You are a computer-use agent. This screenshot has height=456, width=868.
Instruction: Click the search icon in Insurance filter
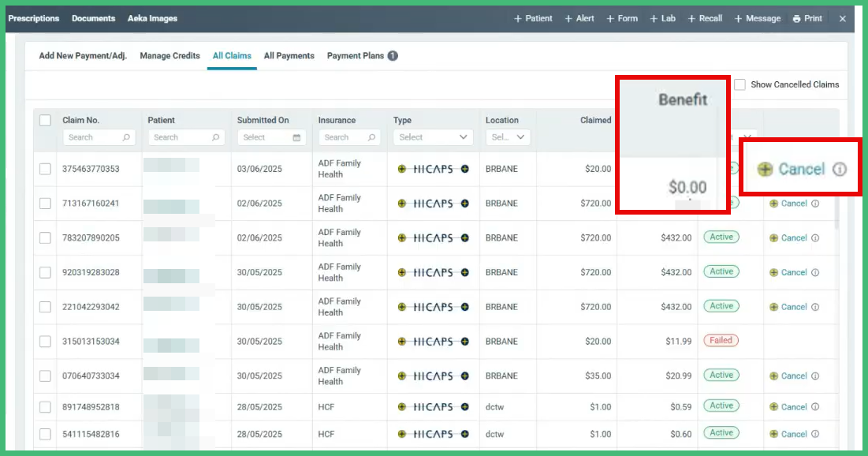[x=371, y=137]
